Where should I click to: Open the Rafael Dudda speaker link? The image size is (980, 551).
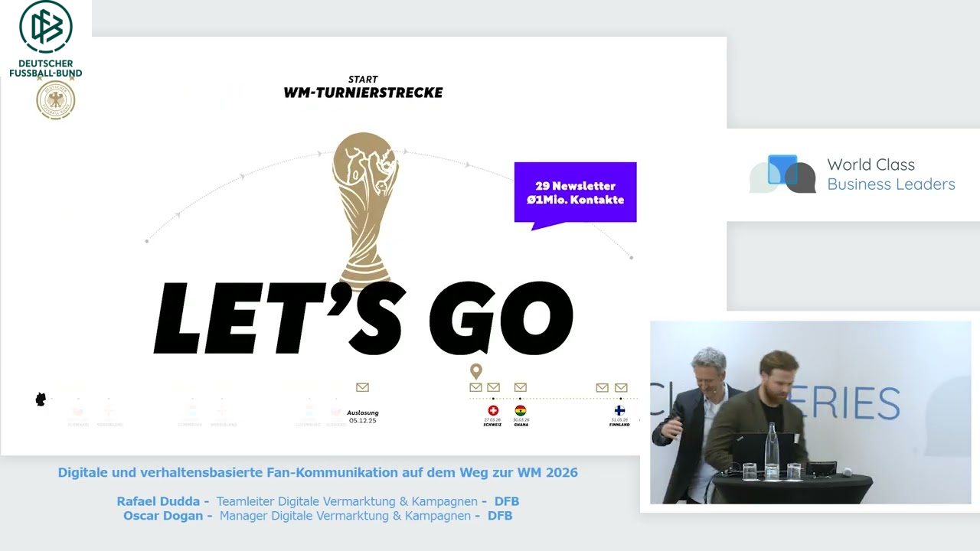point(158,501)
